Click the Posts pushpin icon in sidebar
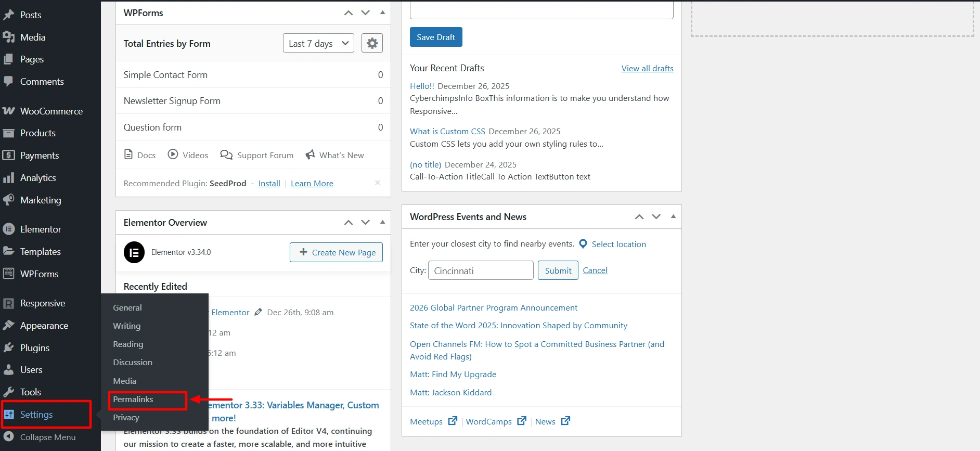This screenshot has width=980, height=451. (x=8, y=15)
